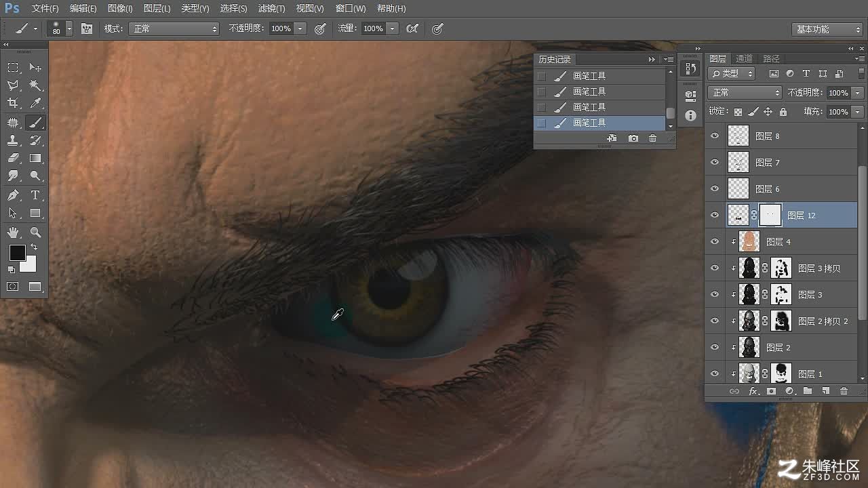The image size is (868, 488).
Task: Select the layer mask thumbnail of 图层 12
Action: tap(770, 215)
